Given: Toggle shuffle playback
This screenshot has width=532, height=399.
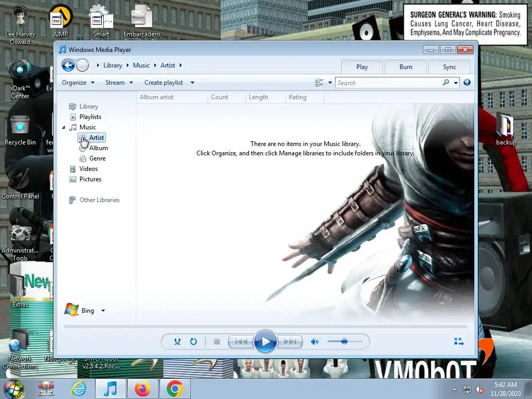Looking at the screenshot, I should click(177, 341).
